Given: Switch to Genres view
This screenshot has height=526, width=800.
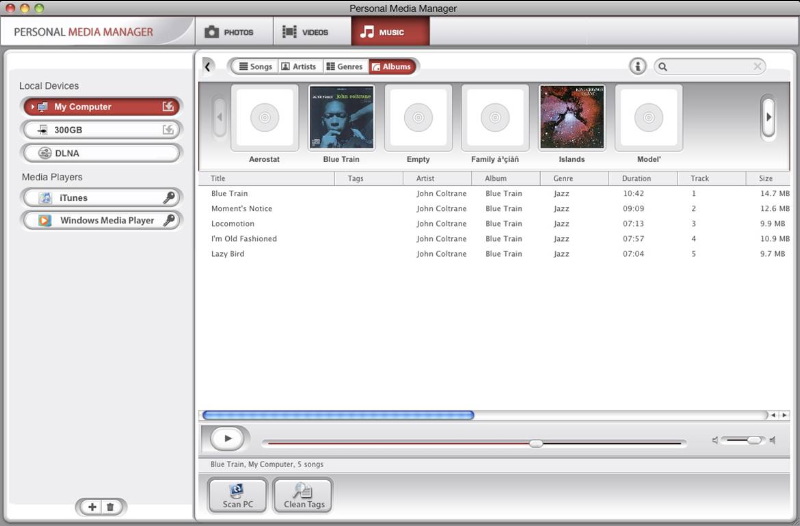Looking at the screenshot, I should click(x=344, y=66).
